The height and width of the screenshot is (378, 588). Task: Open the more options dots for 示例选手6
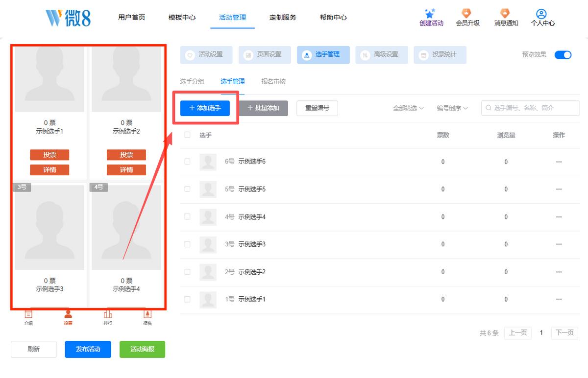pos(559,162)
